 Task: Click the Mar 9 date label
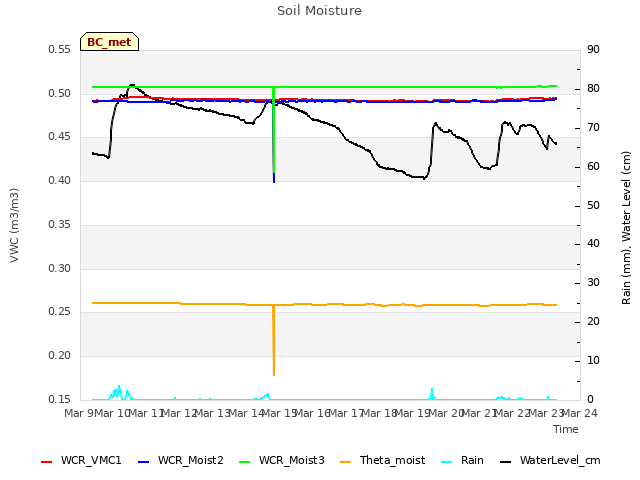click(x=79, y=413)
